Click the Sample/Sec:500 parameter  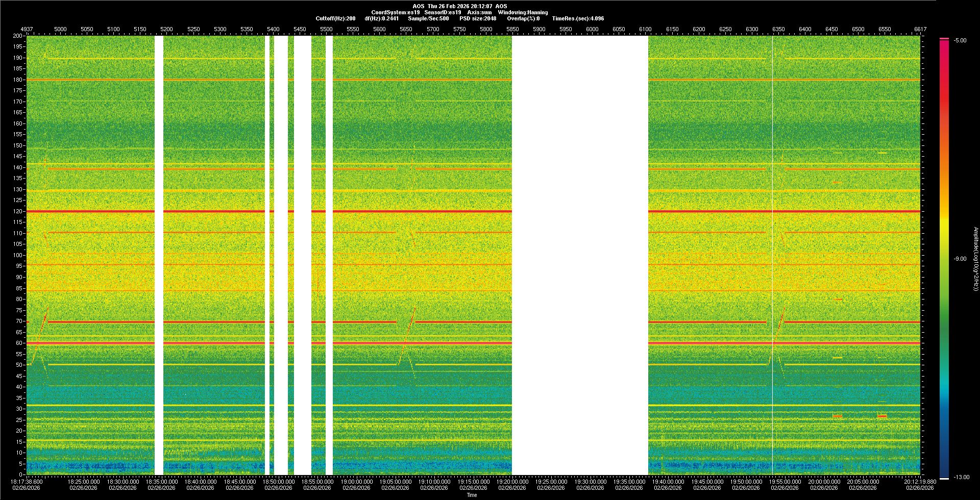point(428,18)
